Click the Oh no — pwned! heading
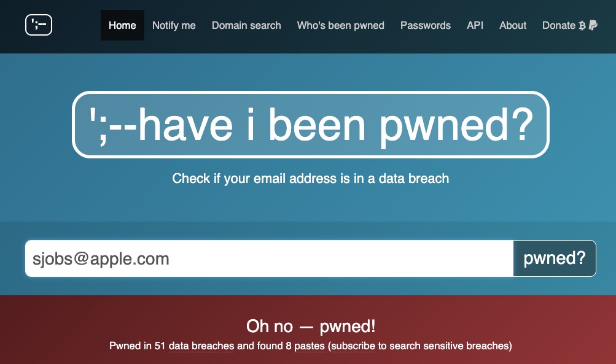 [311, 327]
